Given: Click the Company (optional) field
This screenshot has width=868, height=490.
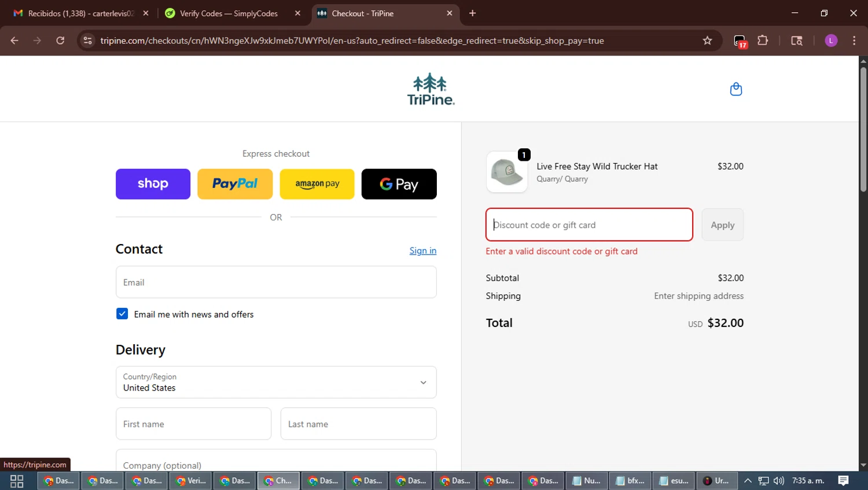Looking at the screenshot, I should point(276,460).
